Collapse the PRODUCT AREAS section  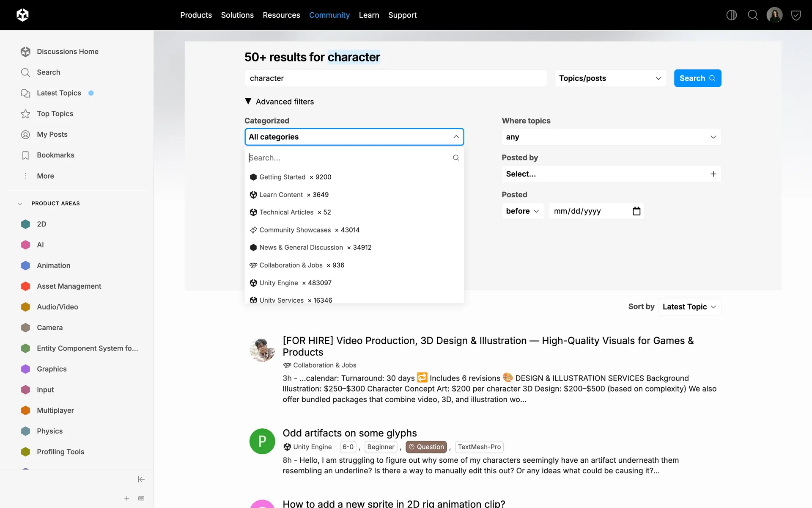[x=20, y=204]
